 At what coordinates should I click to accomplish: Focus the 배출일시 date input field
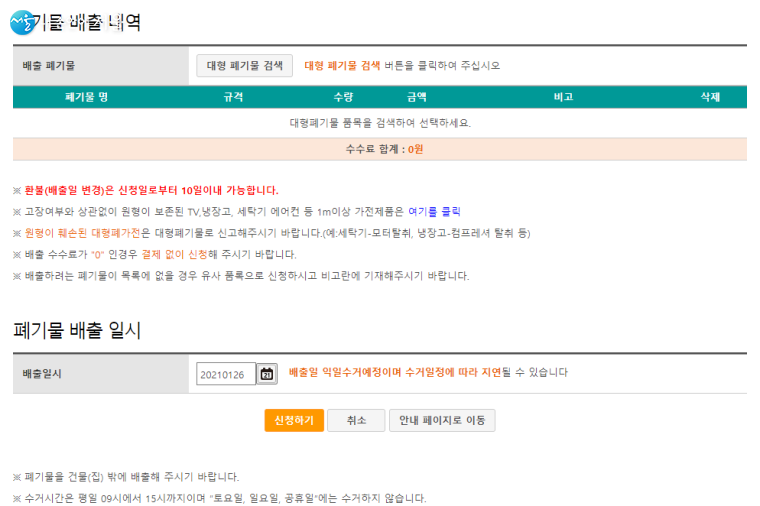pos(226,374)
